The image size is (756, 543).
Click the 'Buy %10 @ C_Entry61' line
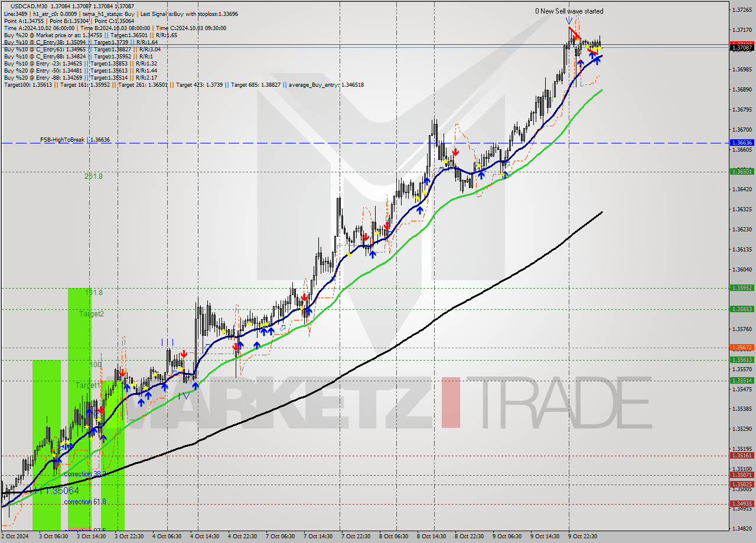[82, 49]
